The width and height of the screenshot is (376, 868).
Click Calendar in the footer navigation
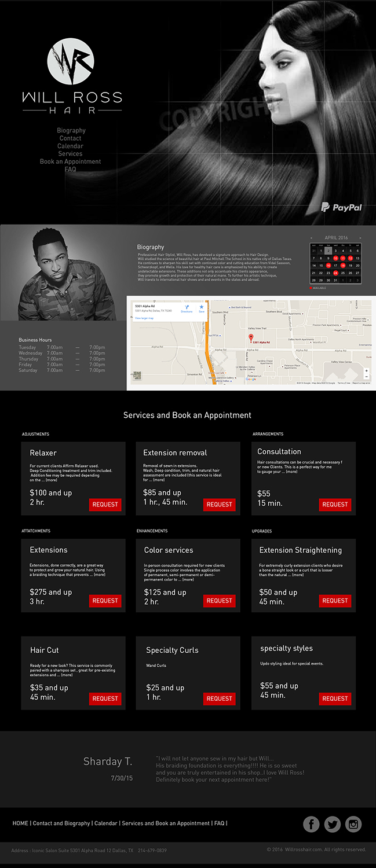pos(105,823)
